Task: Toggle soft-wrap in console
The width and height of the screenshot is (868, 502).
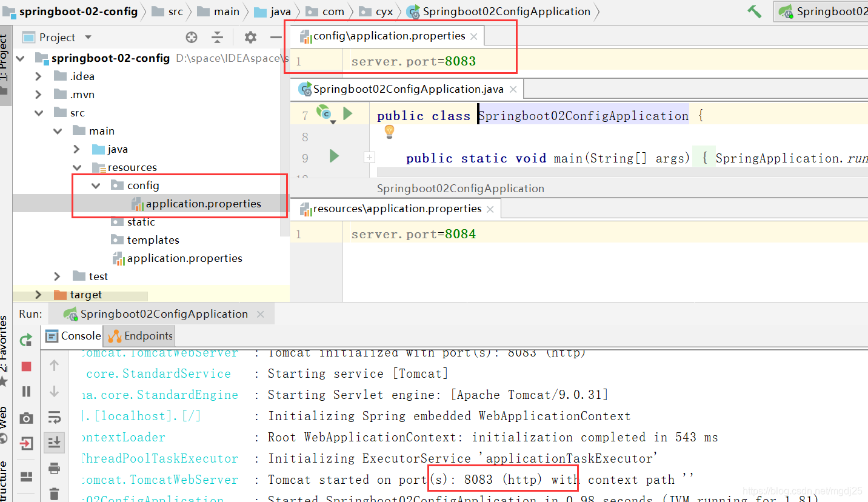Action: [x=54, y=417]
